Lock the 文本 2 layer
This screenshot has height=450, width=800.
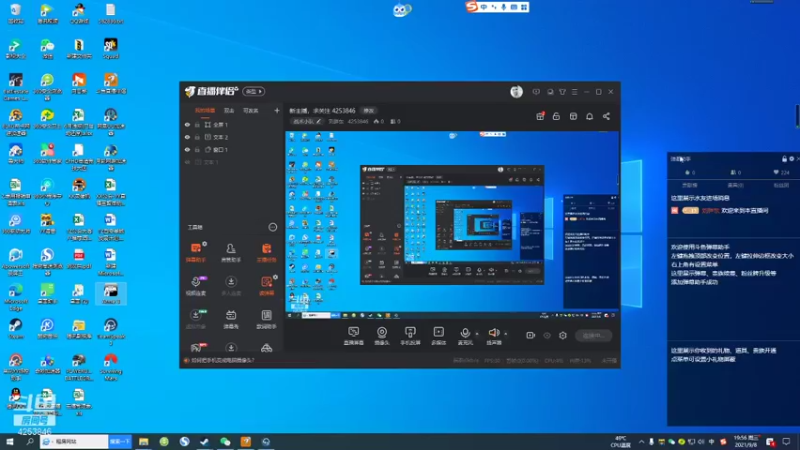(197, 137)
